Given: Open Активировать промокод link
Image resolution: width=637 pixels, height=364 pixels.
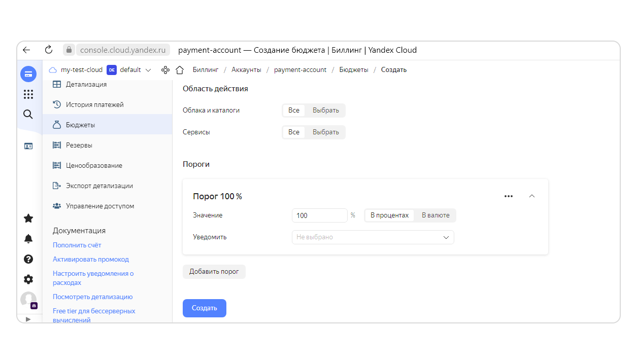Looking at the screenshot, I should 91,259.
